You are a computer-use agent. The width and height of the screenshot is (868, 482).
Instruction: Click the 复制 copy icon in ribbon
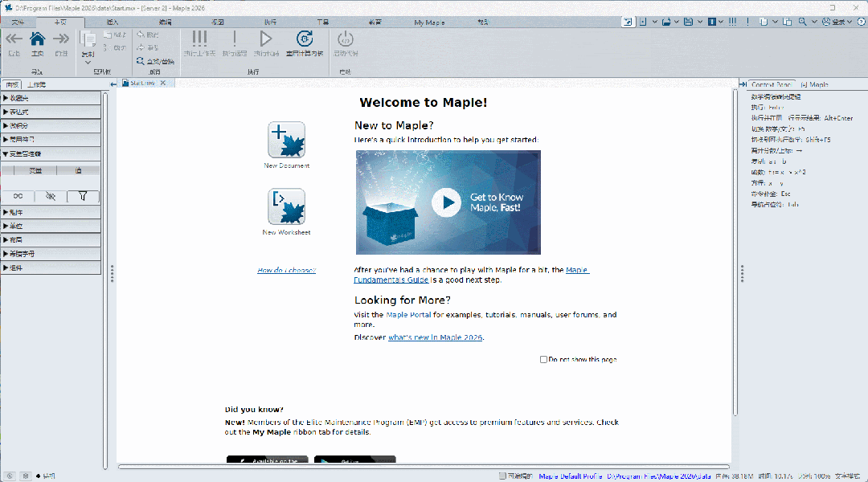click(x=88, y=40)
